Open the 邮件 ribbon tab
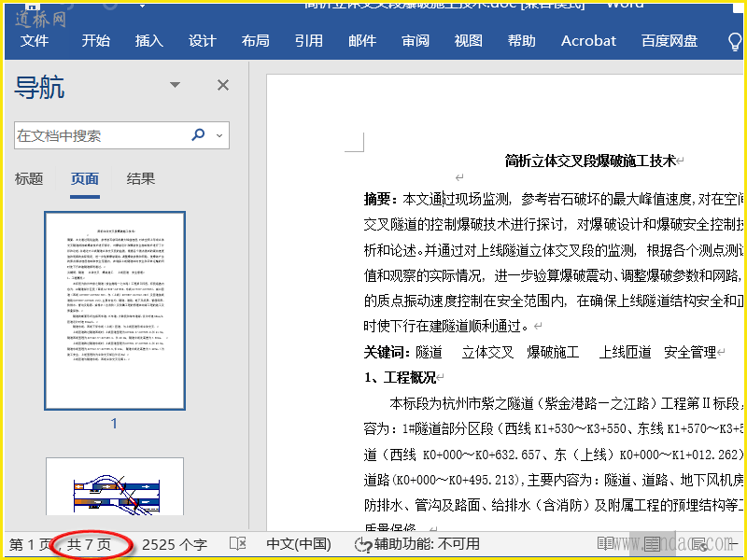Image resolution: width=747 pixels, height=560 pixels. click(362, 41)
